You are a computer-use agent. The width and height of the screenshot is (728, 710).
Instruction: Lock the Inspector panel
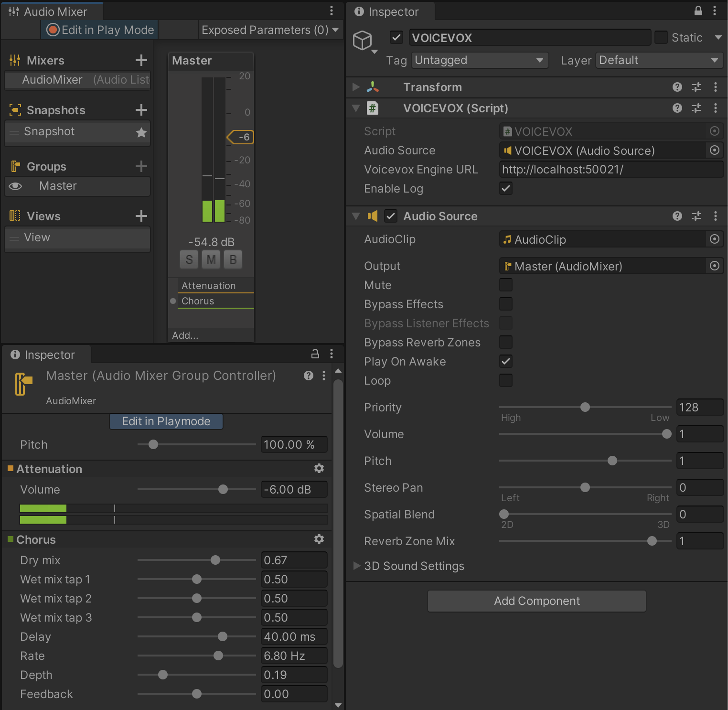point(697,11)
